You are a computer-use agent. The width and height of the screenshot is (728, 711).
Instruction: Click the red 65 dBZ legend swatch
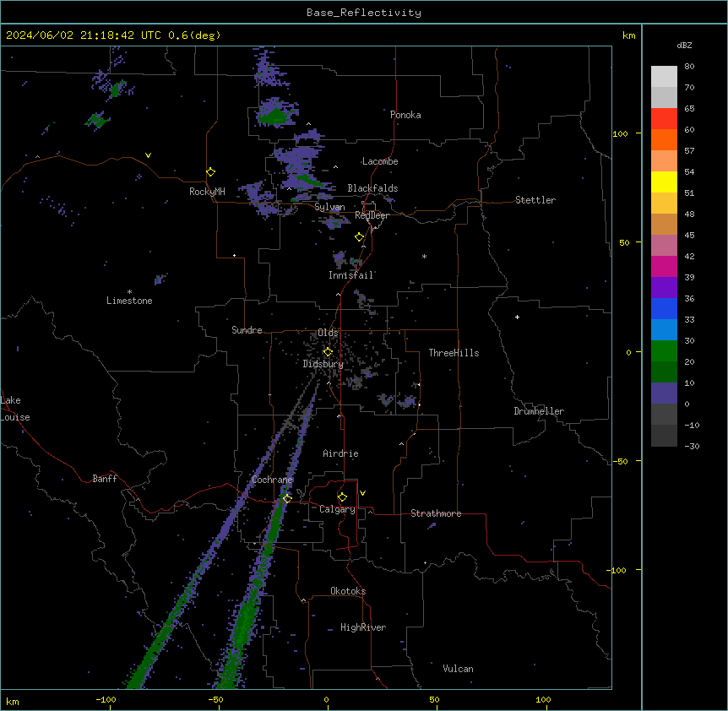coord(664,118)
